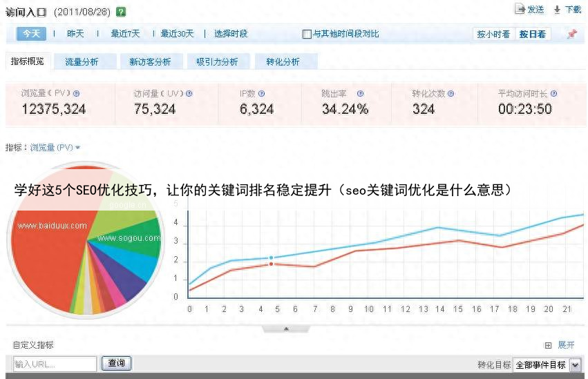Screen dimensions: 588x379
Task: Select the 最近30天 time range
Action: [x=177, y=34]
